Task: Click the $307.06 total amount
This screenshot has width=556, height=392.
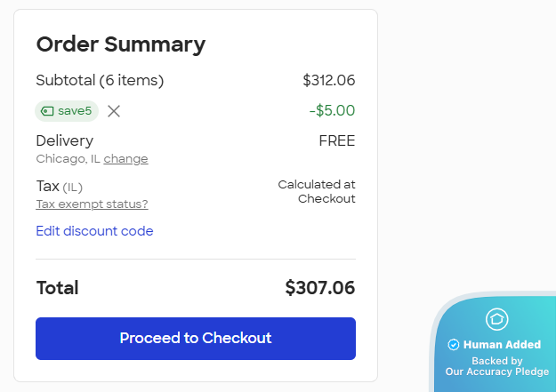Action: (x=319, y=288)
